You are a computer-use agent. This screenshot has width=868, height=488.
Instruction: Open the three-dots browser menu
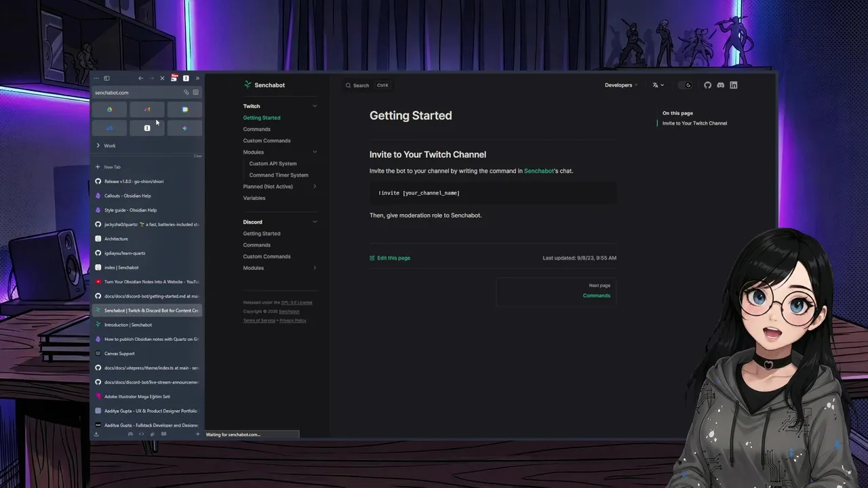[x=96, y=78]
